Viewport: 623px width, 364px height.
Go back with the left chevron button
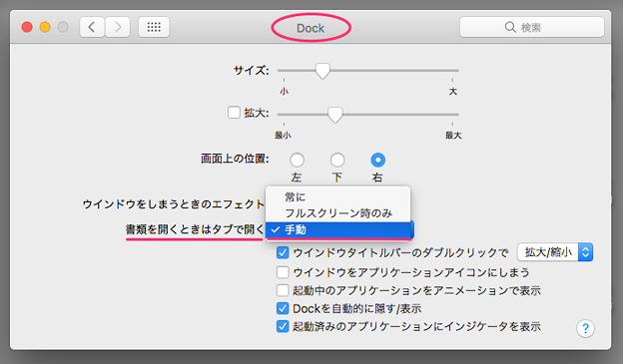pos(92,27)
